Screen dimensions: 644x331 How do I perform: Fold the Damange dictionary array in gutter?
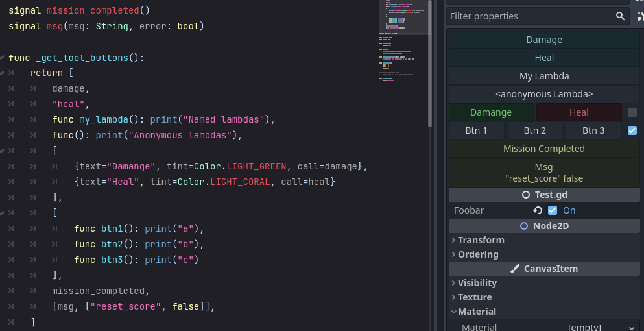coord(3,151)
